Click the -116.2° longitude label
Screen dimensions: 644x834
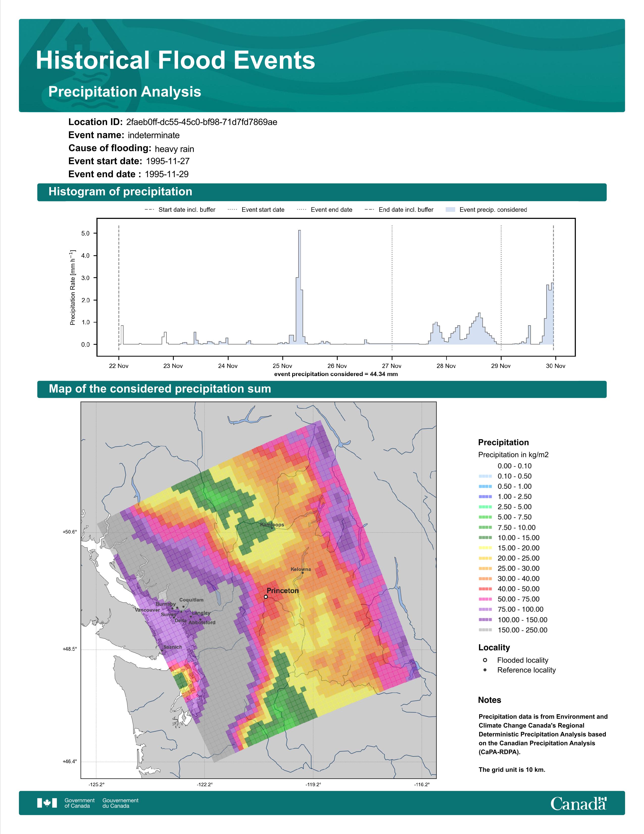tap(422, 785)
